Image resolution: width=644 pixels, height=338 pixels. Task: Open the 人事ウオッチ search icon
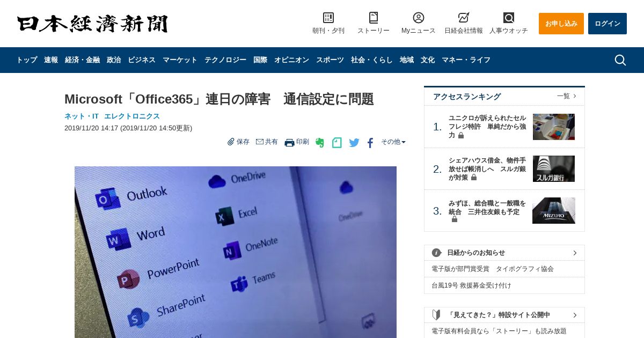click(509, 18)
